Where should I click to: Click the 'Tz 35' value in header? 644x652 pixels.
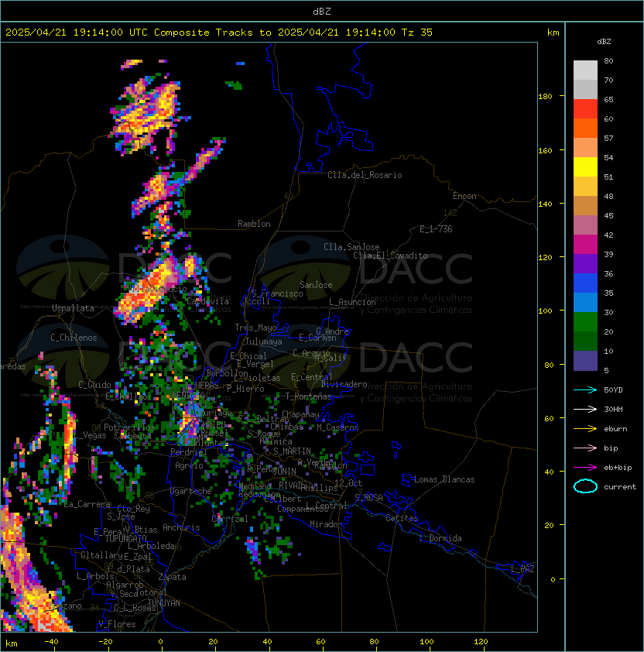(x=417, y=33)
